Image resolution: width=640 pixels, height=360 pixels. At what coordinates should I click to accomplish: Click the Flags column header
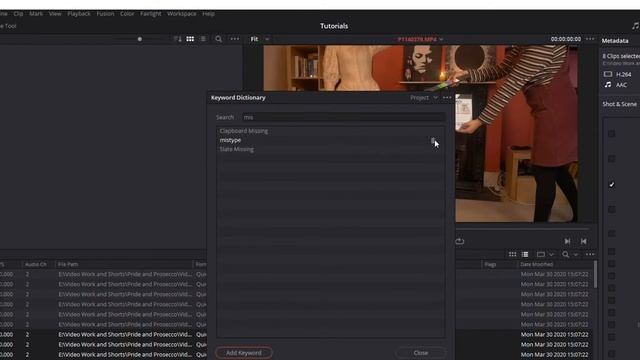pyautogui.click(x=490, y=264)
